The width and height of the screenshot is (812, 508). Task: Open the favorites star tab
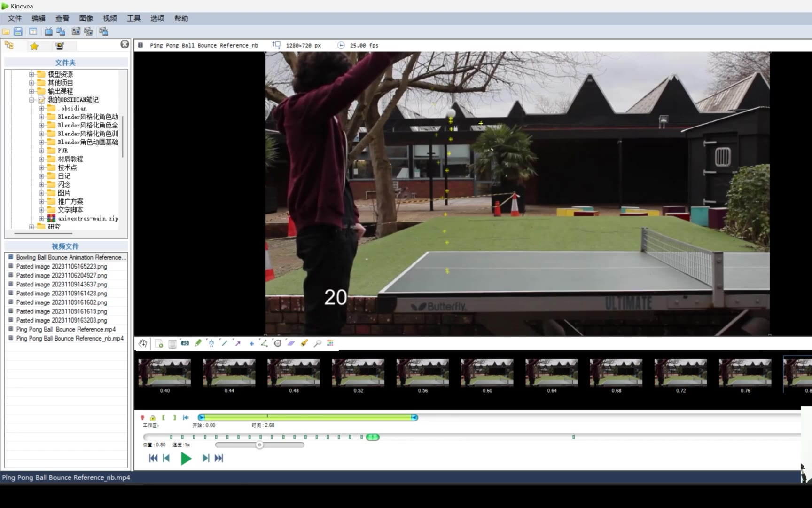pyautogui.click(x=34, y=46)
